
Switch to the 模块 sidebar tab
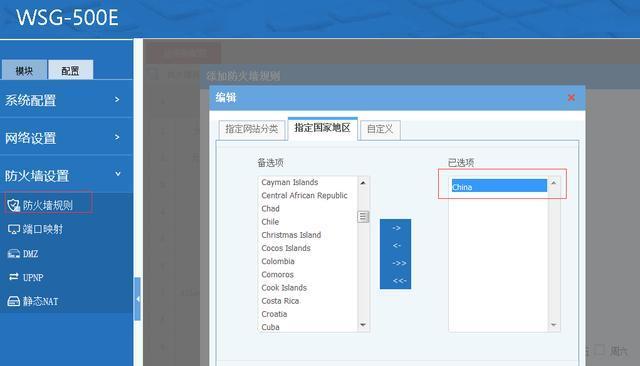(x=24, y=70)
